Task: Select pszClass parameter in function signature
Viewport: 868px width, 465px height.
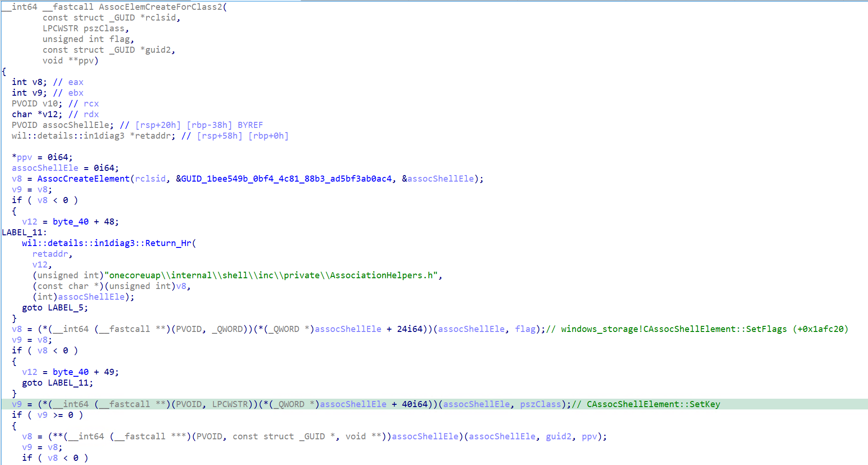Action: click(x=104, y=28)
